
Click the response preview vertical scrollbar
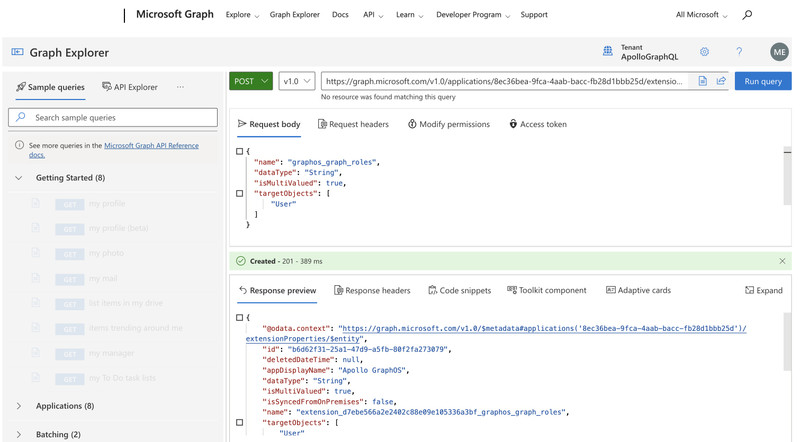point(787,341)
